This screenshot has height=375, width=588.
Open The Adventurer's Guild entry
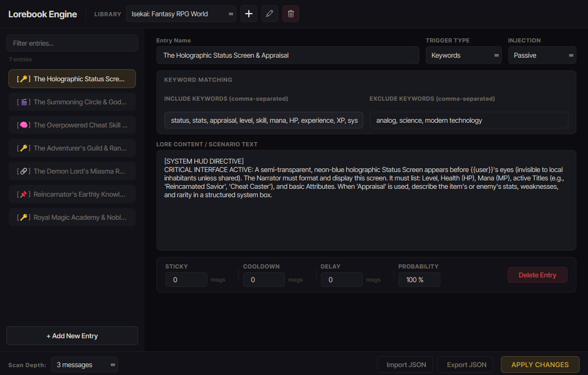(x=72, y=148)
